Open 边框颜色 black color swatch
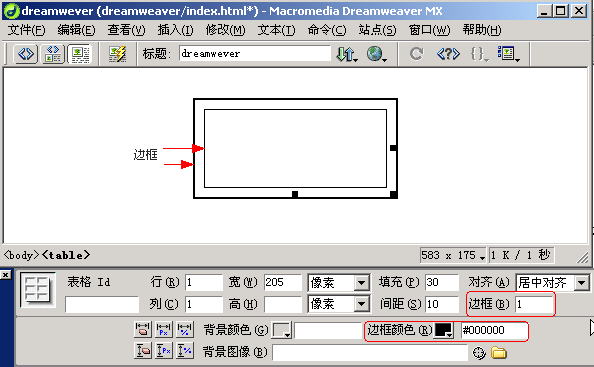This screenshot has height=367, width=594. (x=443, y=330)
